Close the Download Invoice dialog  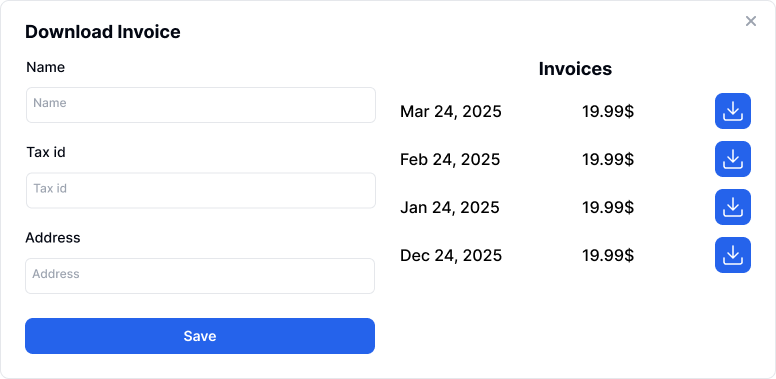tap(751, 21)
